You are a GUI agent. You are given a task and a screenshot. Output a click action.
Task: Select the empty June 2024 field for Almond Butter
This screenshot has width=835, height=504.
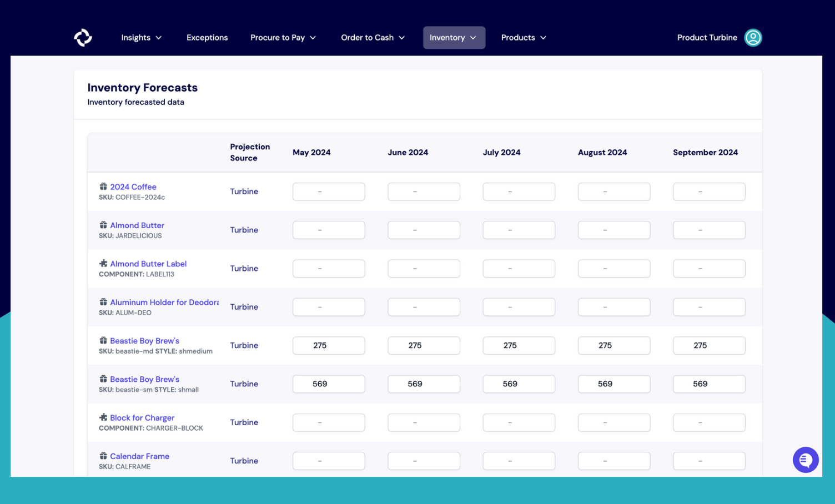pos(424,230)
